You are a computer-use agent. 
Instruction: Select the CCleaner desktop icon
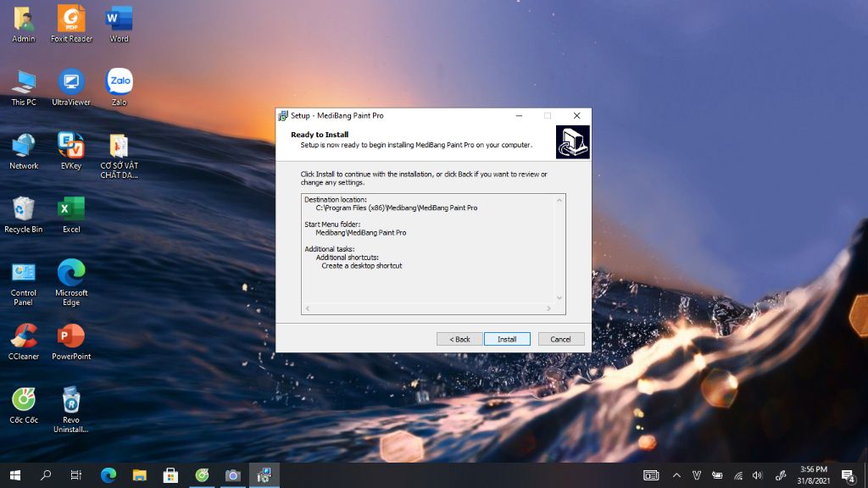[x=23, y=342]
